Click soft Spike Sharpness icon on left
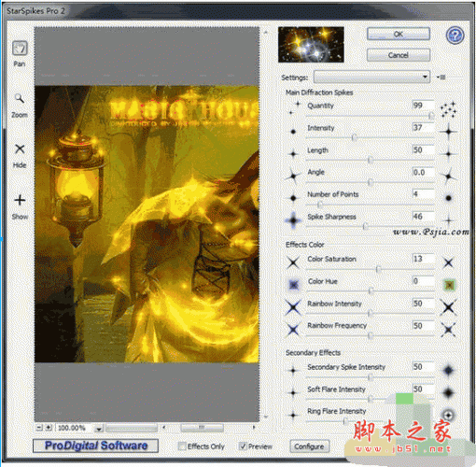476x467 pixels. [293, 220]
